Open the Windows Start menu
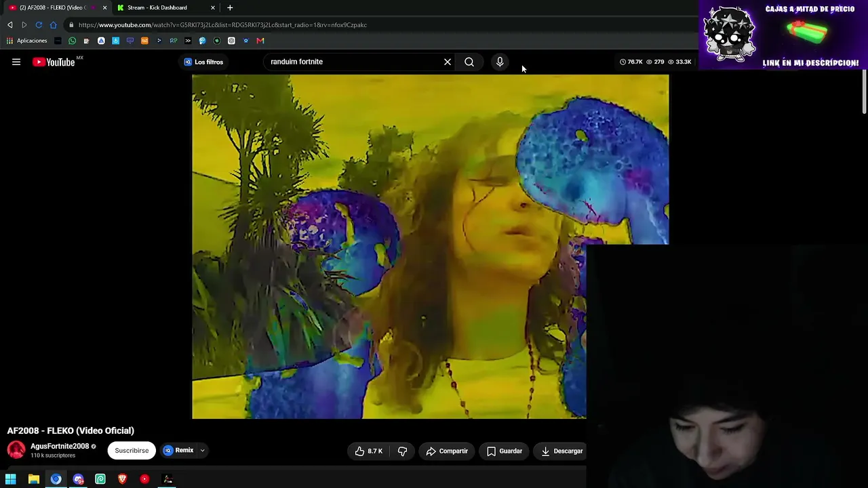Viewport: 868px width, 488px height. (11, 479)
